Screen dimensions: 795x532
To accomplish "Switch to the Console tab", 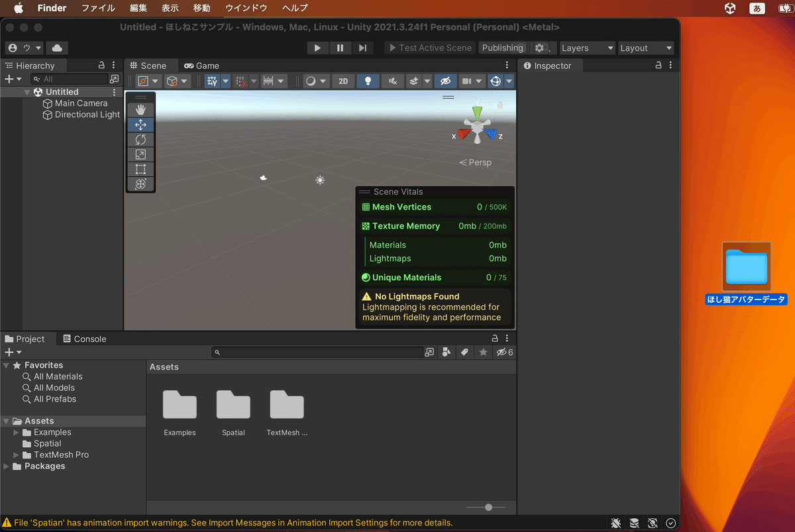I will click(84, 339).
